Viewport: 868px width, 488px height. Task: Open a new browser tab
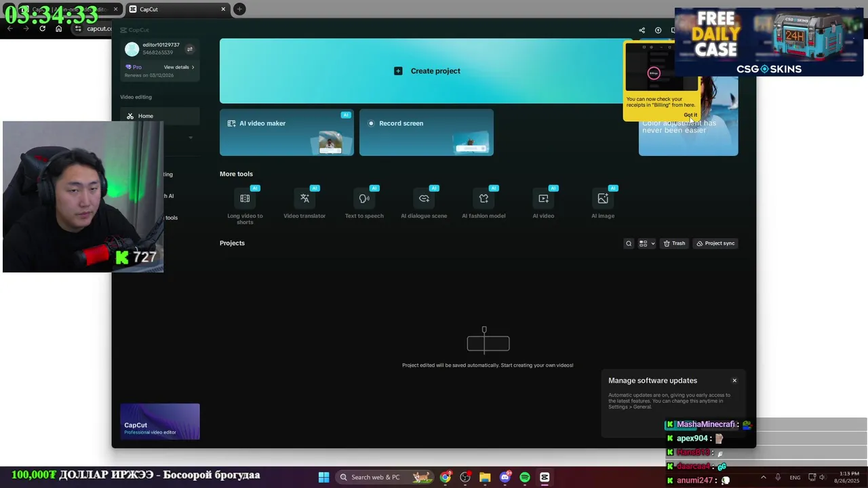point(239,9)
